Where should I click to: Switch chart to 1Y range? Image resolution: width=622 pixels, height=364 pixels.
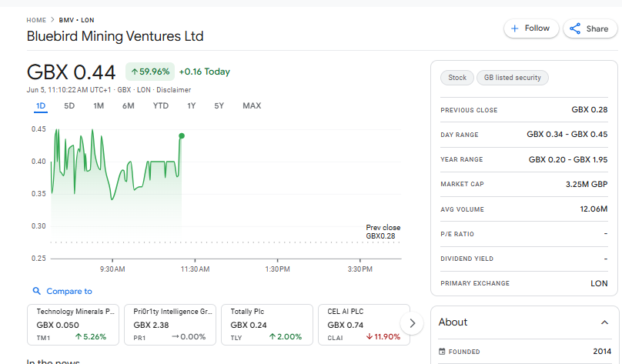pyautogui.click(x=191, y=106)
